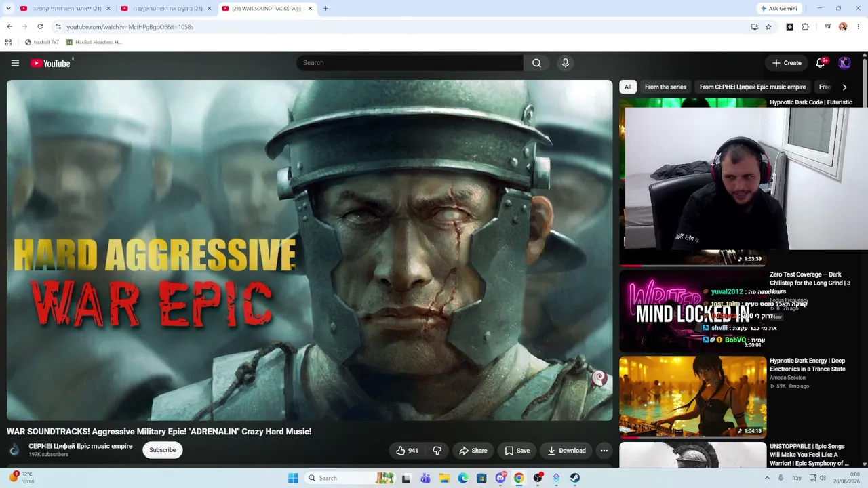Open the taskbar volume control
Image resolution: width=868 pixels, height=488 pixels.
tap(823, 478)
